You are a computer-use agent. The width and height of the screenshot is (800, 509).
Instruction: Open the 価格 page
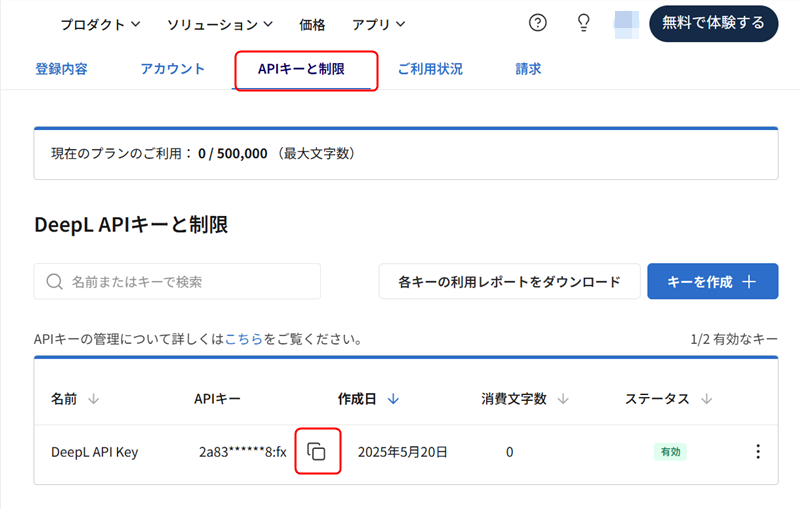[x=312, y=24]
